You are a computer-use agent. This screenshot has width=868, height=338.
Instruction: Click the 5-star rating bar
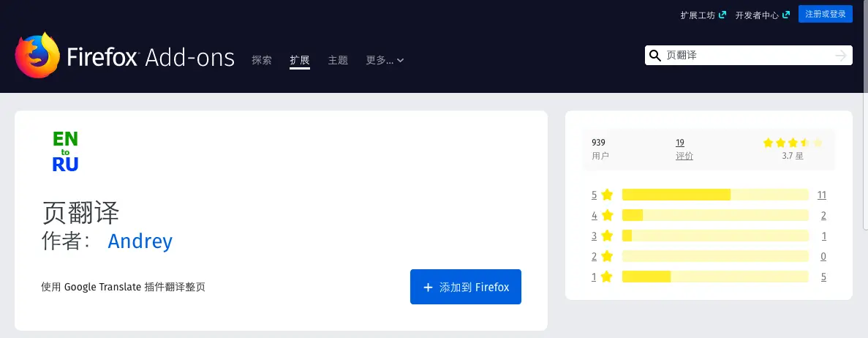click(715, 195)
